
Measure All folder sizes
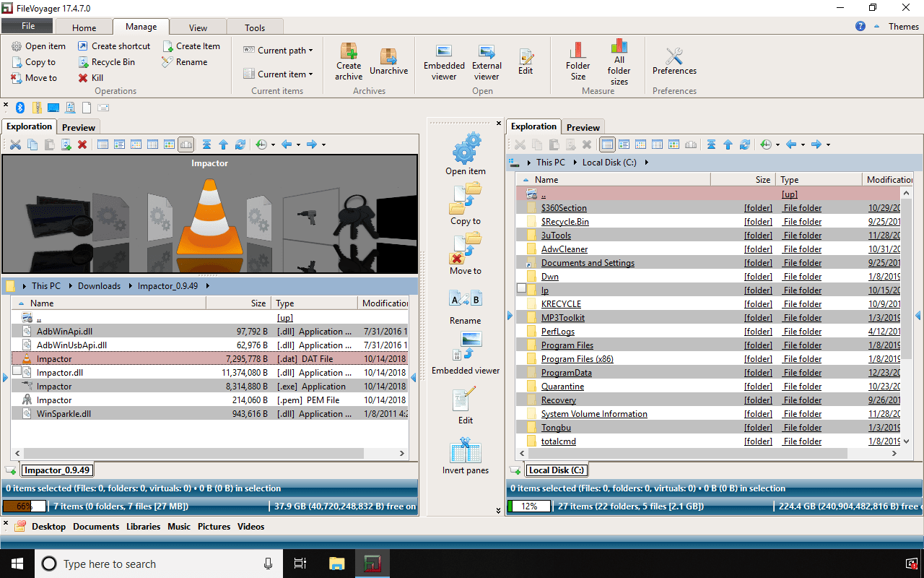point(619,62)
